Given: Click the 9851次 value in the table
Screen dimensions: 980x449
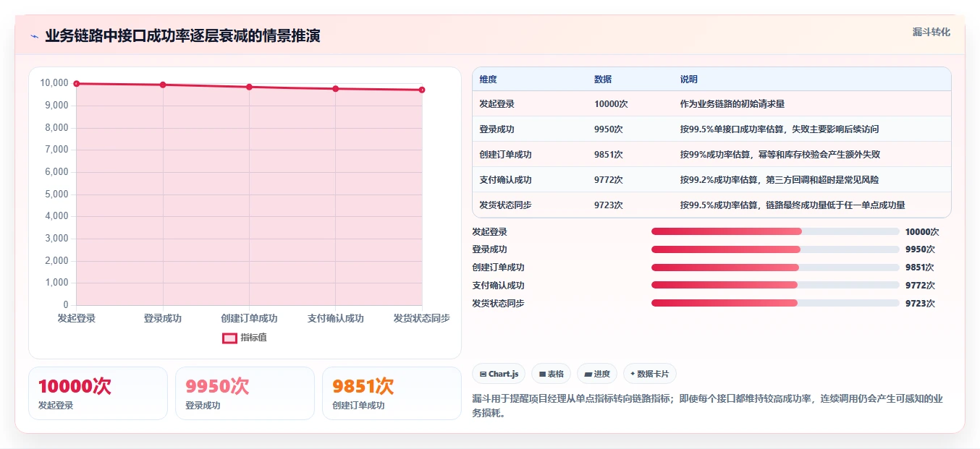Looking at the screenshot, I should click(609, 155).
